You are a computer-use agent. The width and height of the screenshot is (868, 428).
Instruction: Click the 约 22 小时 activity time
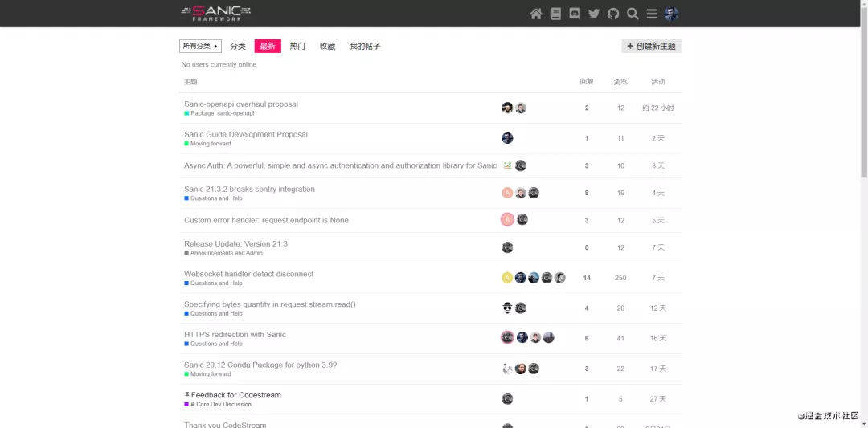[658, 108]
